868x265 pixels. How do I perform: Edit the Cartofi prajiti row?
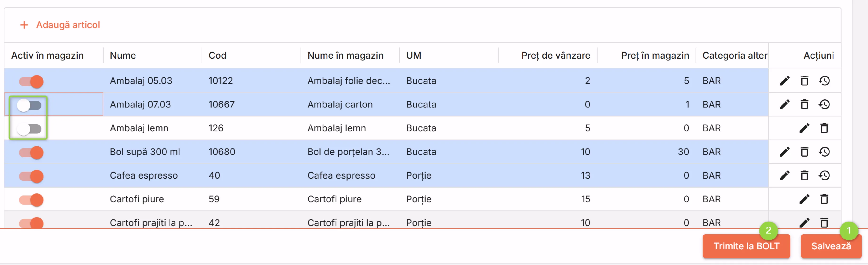pos(804,222)
